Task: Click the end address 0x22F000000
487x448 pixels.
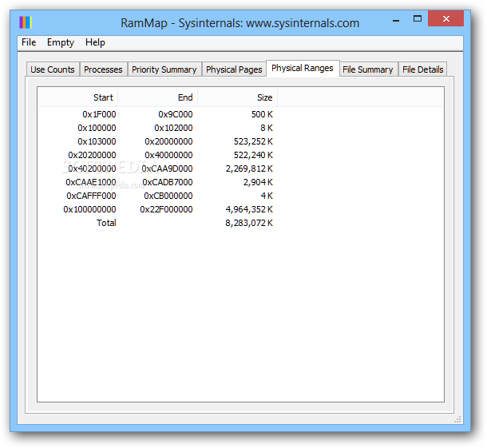Action: (x=166, y=209)
